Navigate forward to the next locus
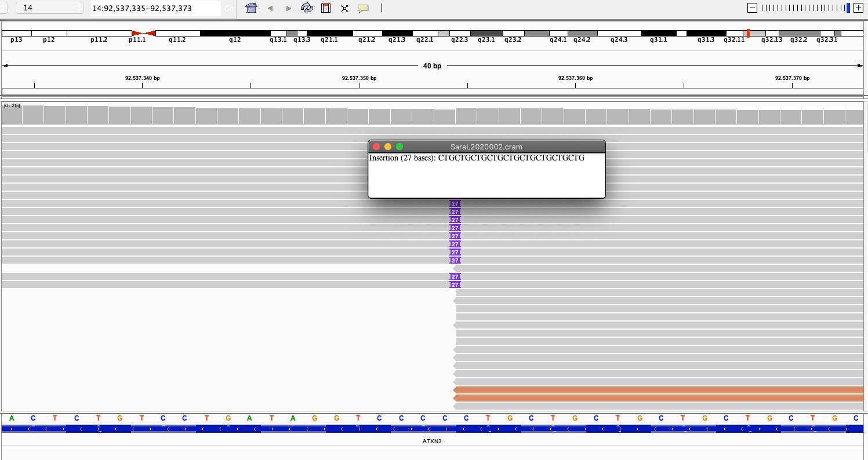 pyautogui.click(x=289, y=8)
